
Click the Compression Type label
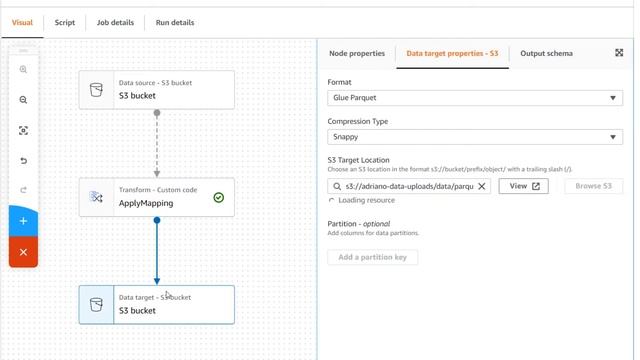(358, 121)
